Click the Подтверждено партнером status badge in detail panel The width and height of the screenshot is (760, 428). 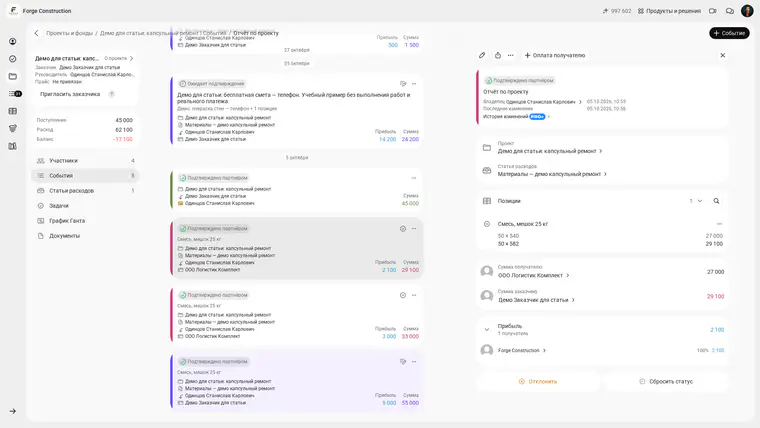click(x=520, y=80)
